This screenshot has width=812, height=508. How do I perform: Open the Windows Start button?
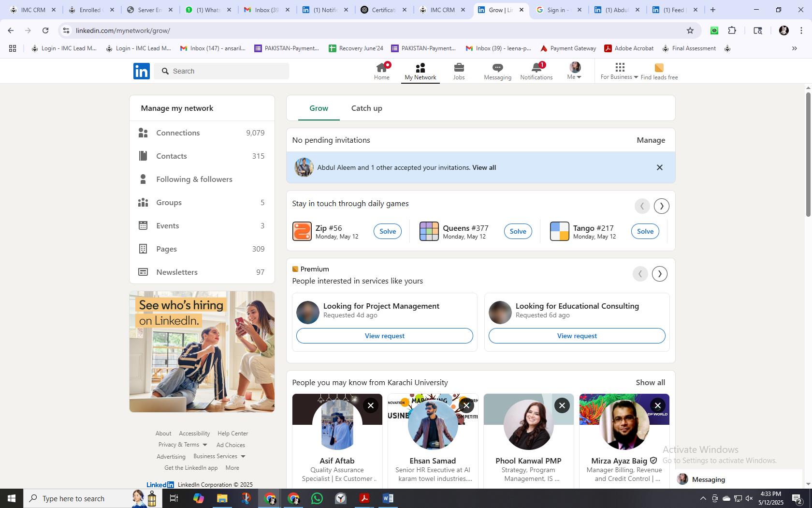click(12, 498)
